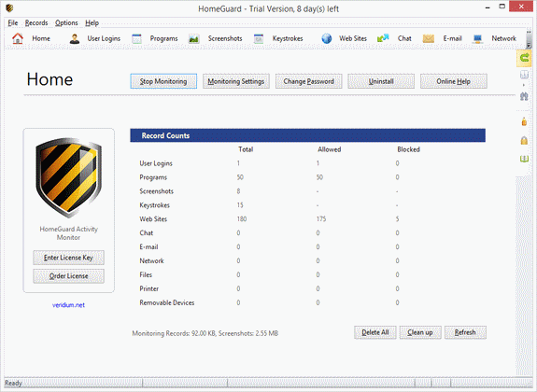Click Web Sites blocked value 5
Screen dimensions: 537x392
click(x=397, y=219)
